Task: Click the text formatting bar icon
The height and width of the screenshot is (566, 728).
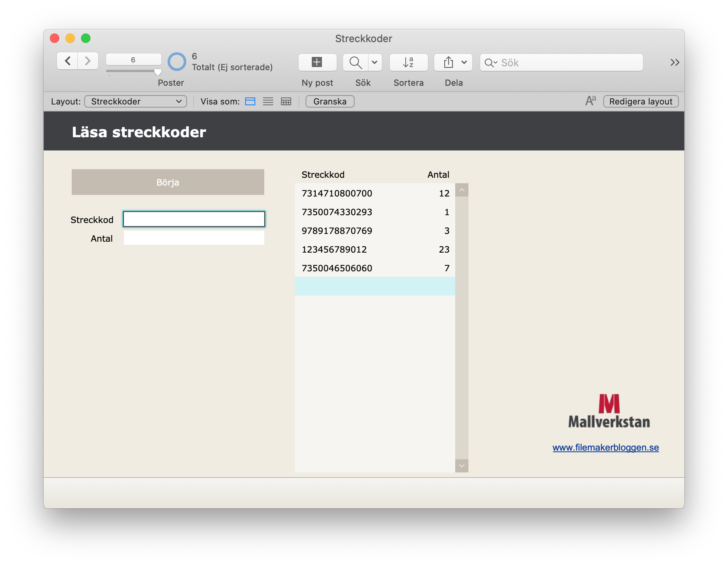Action: (590, 101)
